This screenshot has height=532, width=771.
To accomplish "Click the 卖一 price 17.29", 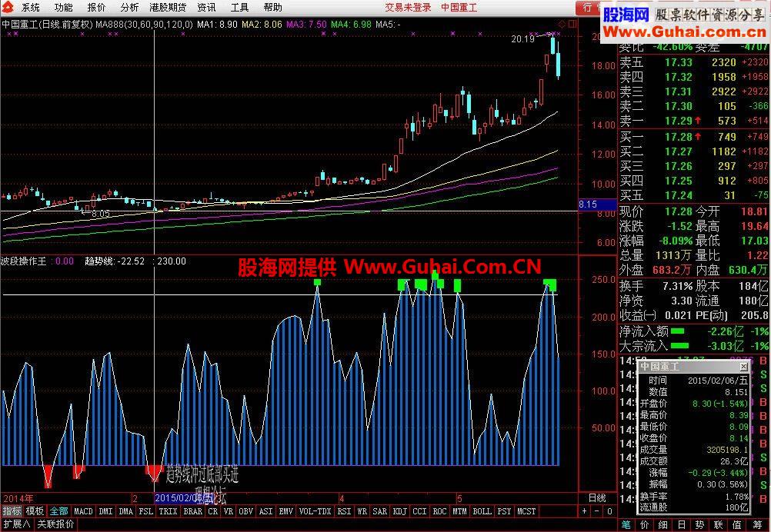I will [x=679, y=121].
